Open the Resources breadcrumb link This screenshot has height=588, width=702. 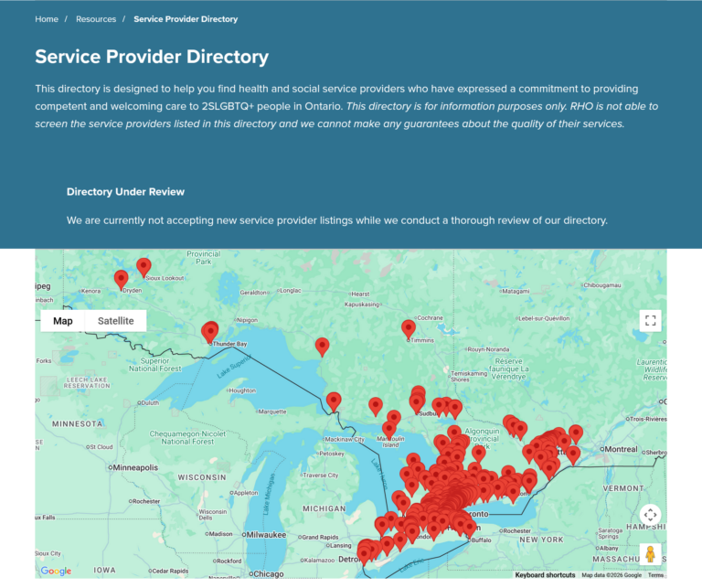click(96, 19)
